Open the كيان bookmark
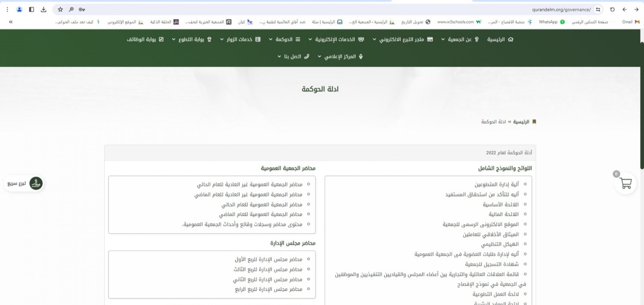 pyautogui.click(x=245, y=22)
